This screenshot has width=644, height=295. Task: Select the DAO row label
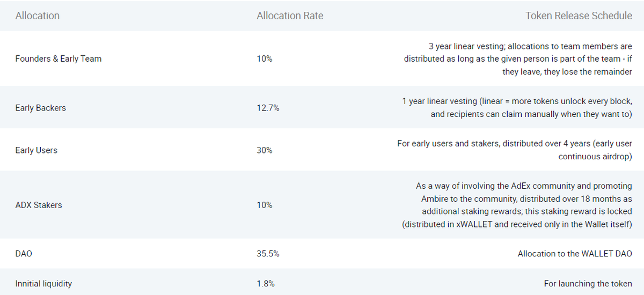(x=24, y=254)
